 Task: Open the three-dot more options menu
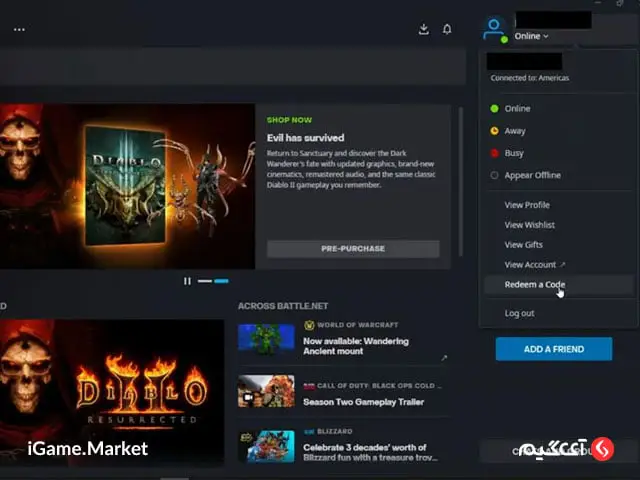click(19, 29)
